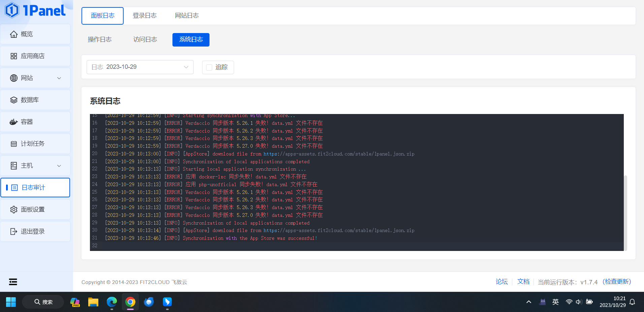Click line 16 Verdaccio 5.26.1 error
Image resolution: width=644 pixels, height=312 pixels.
pos(214,123)
